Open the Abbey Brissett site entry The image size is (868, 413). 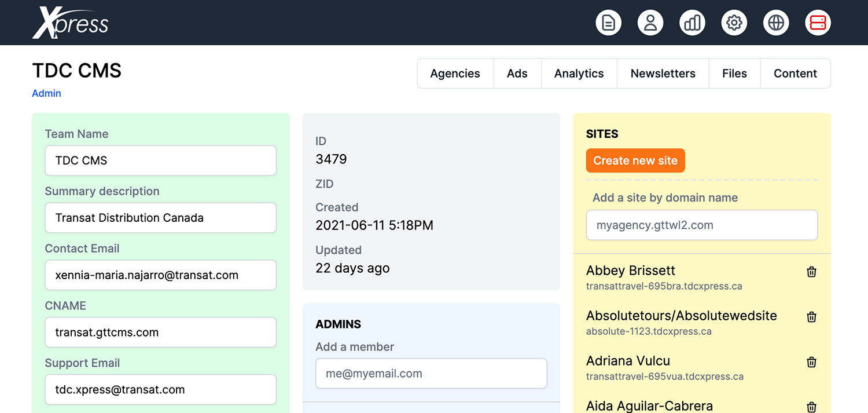[x=630, y=271]
